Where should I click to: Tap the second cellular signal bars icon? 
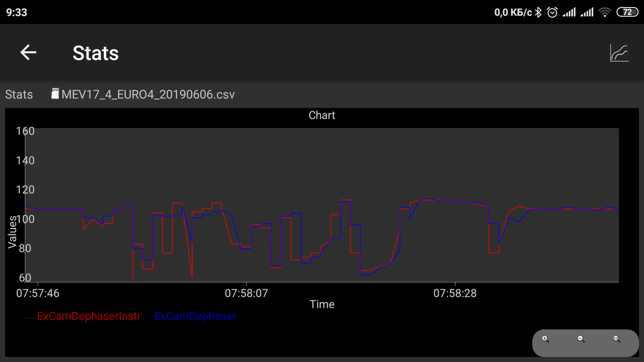[587, 12]
